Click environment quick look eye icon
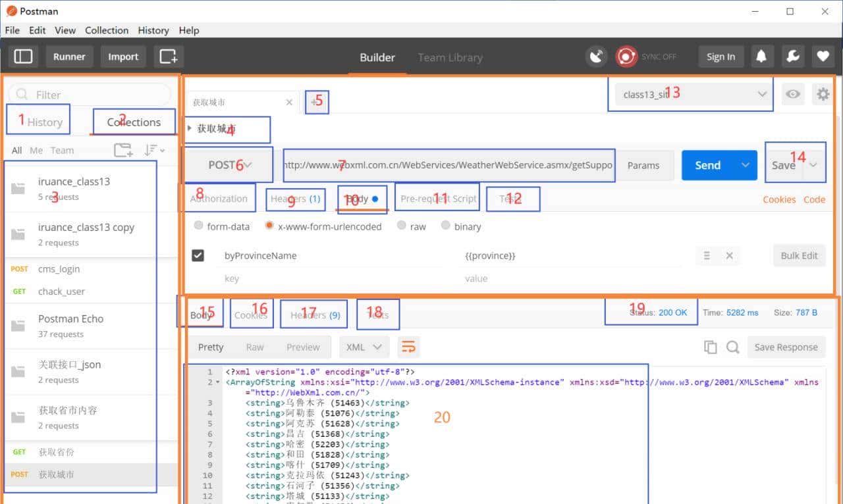This screenshot has width=843, height=504. [x=793, y=95]
